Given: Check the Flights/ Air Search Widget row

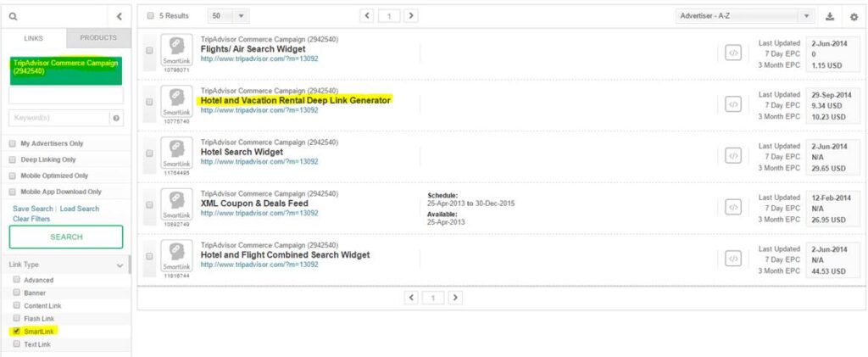Looking at the screenshot, I should point(149,50).
